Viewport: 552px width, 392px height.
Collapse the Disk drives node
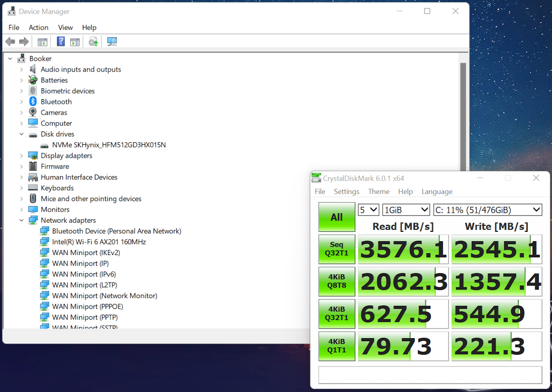21,134
